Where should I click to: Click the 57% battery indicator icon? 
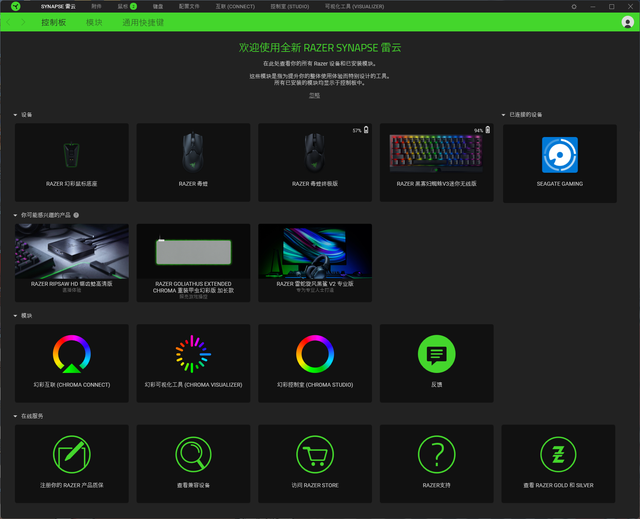pos(366,130)
